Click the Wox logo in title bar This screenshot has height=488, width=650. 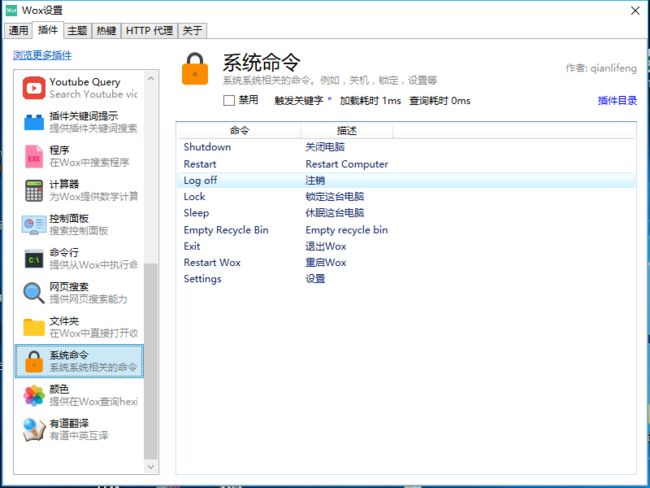[11, 10]
